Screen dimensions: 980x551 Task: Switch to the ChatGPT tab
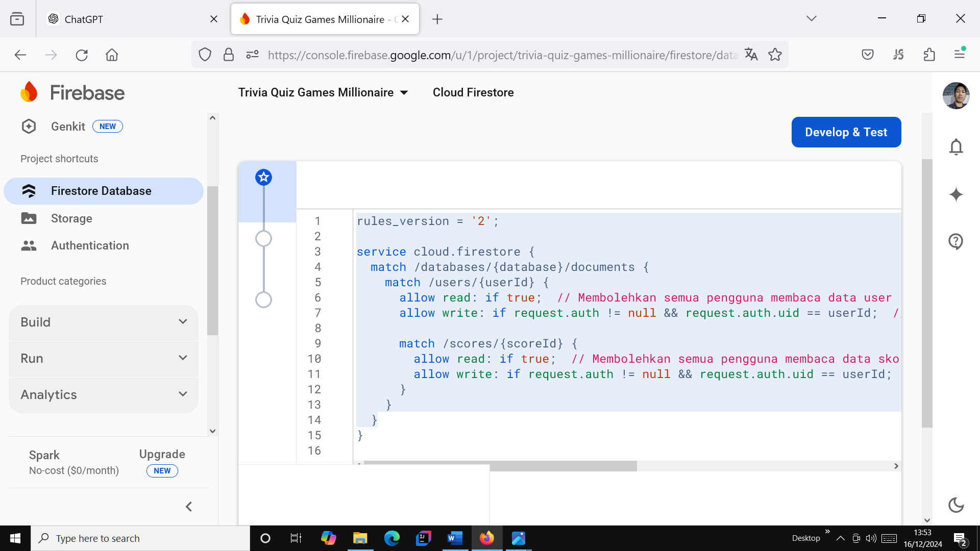click(x=133, y=19)
